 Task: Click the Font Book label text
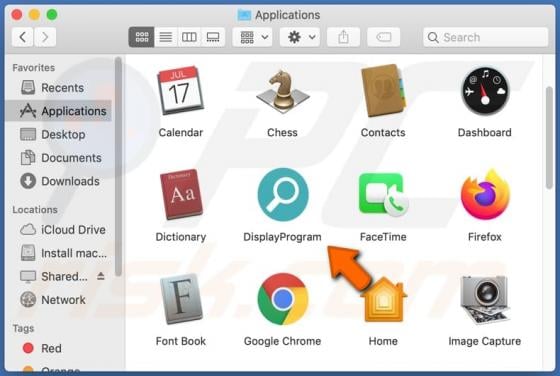coord(181,341)
